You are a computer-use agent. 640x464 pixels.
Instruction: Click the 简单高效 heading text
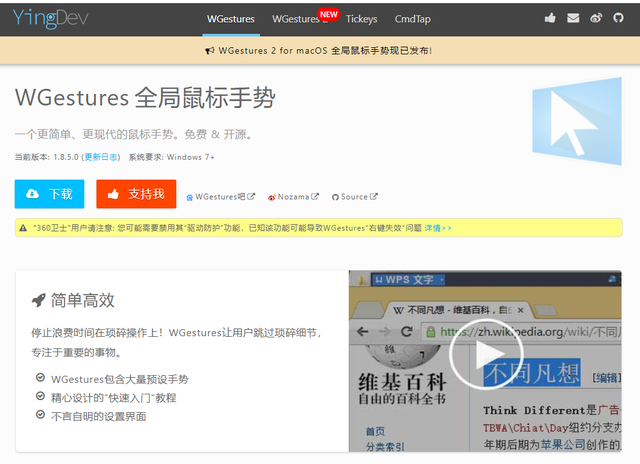(82, 300)
